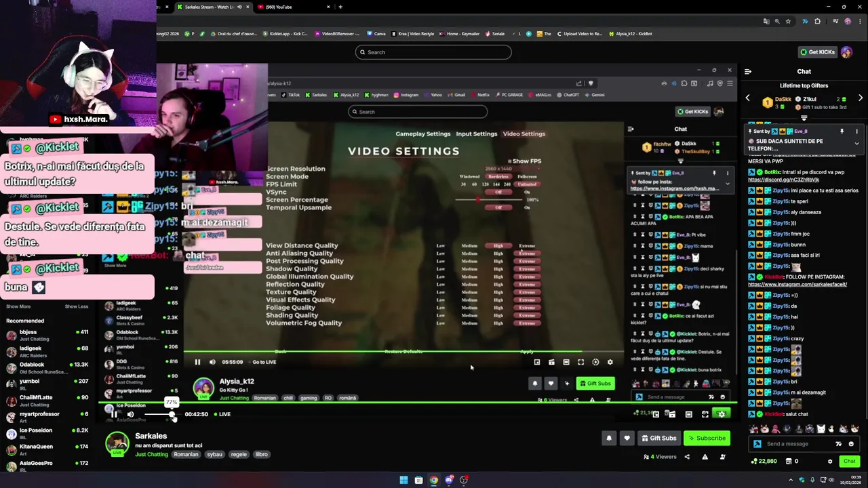Switch player to theater mode
Screen dimensions: 868x488
[x=688, y=414]
